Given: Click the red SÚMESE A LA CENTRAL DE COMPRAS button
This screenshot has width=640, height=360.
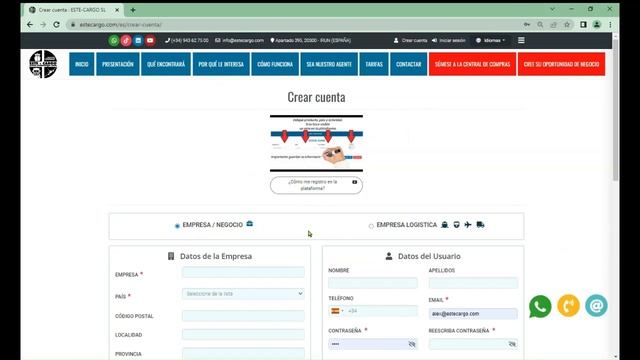Looking at the screenshot, I should click(x=472, y=64).
